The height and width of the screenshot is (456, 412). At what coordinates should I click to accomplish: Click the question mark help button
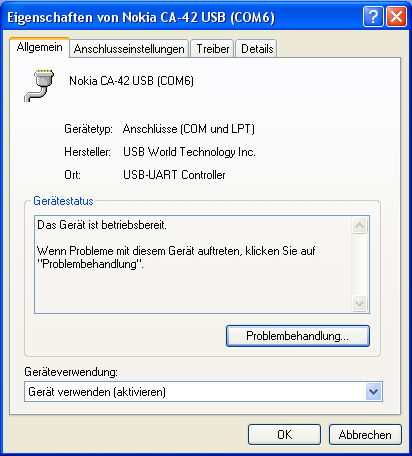click(373, 16)
